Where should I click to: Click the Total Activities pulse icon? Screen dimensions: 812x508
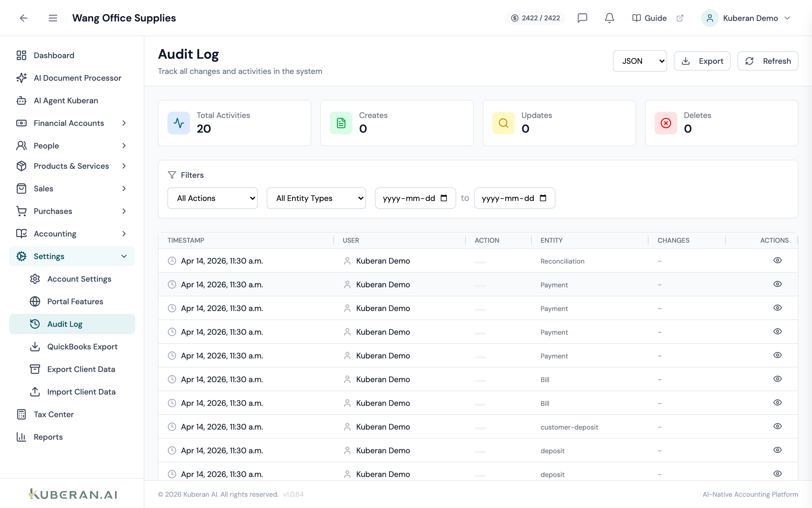(x=179, y=123)
